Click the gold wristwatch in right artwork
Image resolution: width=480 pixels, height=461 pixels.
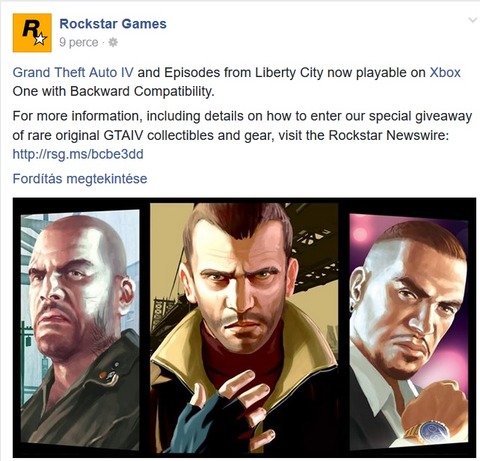click(429, 432)
